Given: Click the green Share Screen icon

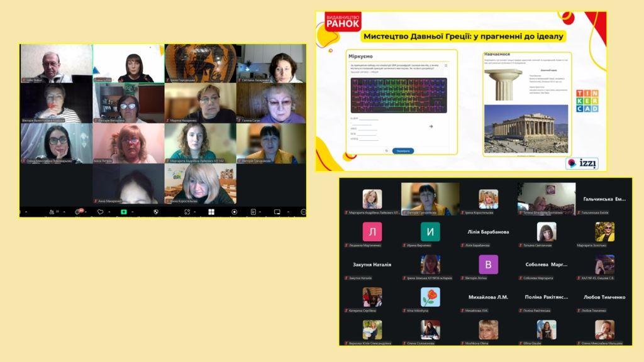Looking at the screenshot, I should (x=124, y=212).
